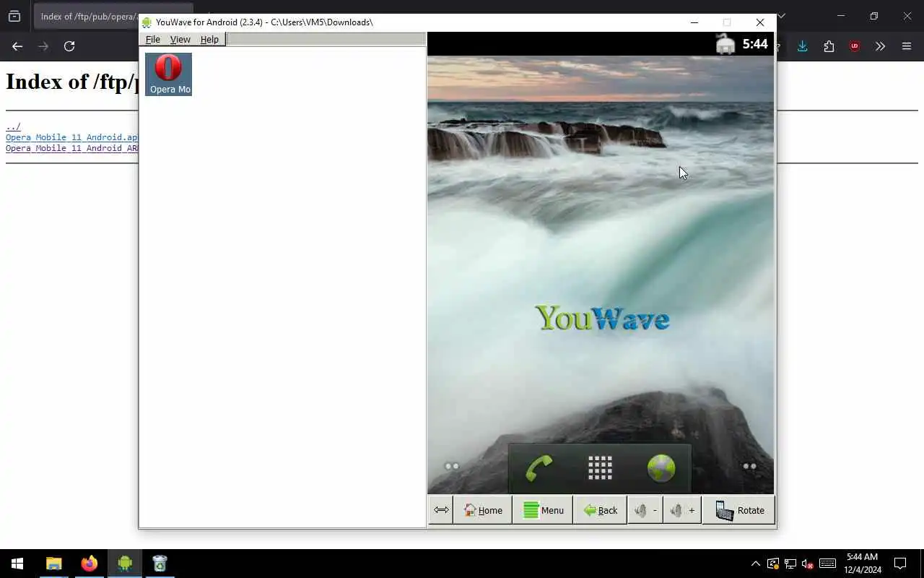The width and height of the screenshot is (924, 578).
Task: Show hidden system tray icons
Action: (x=756, y=564)
